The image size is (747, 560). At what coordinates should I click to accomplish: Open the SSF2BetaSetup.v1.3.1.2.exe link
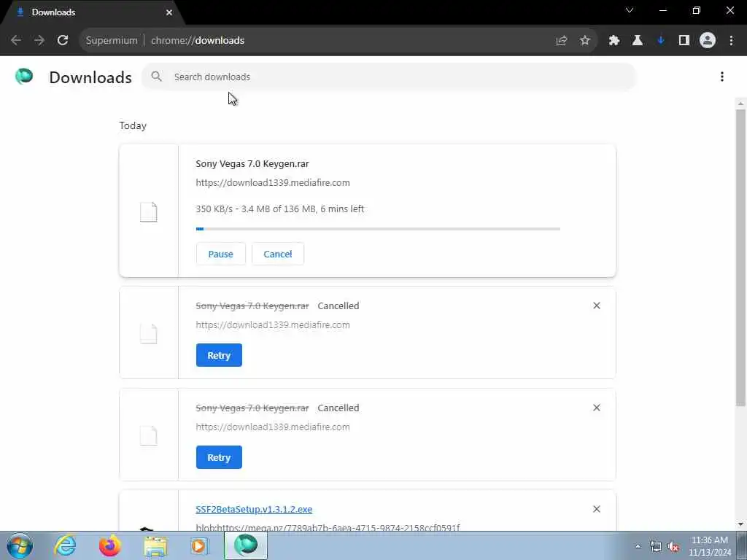pyautogui.click(x=254, y=509)
